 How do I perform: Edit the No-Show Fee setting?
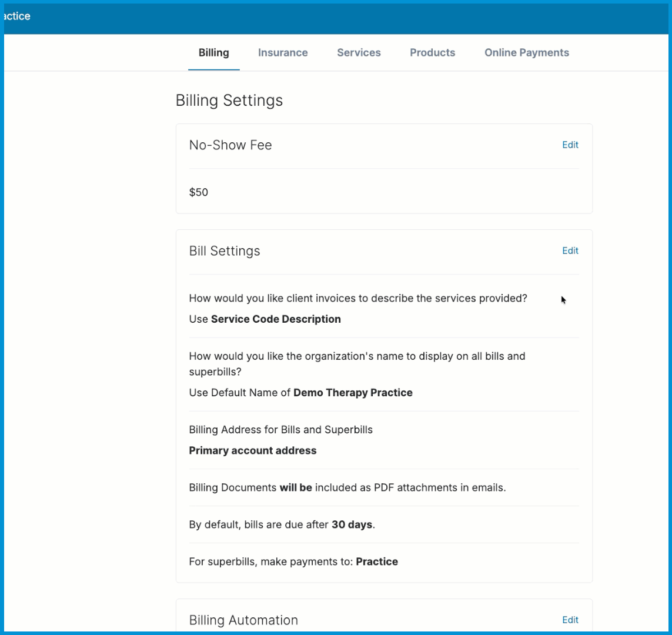point(570,145)
